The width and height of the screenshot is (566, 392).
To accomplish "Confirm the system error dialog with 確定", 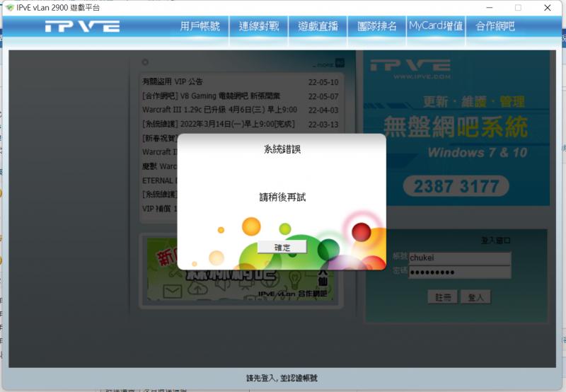I will [x=282, y=247].
